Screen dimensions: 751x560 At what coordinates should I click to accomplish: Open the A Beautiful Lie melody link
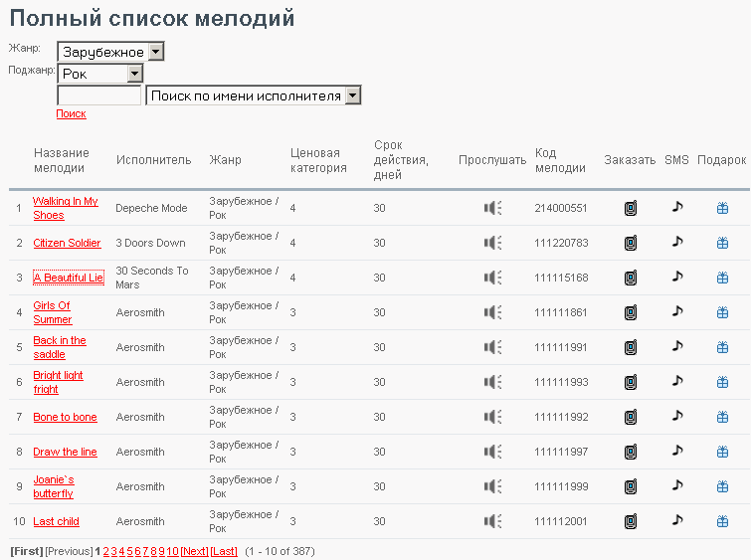(x=69, y=278)
